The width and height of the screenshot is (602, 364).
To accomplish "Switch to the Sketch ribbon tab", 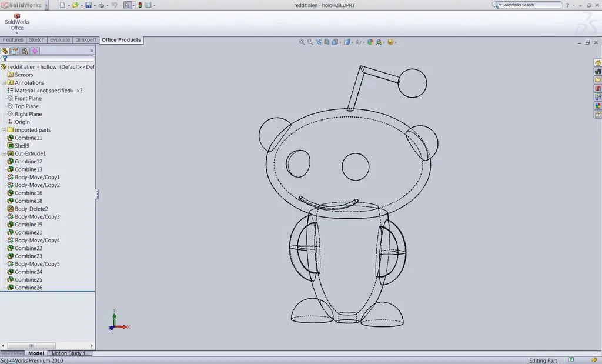I will (36, 39).
